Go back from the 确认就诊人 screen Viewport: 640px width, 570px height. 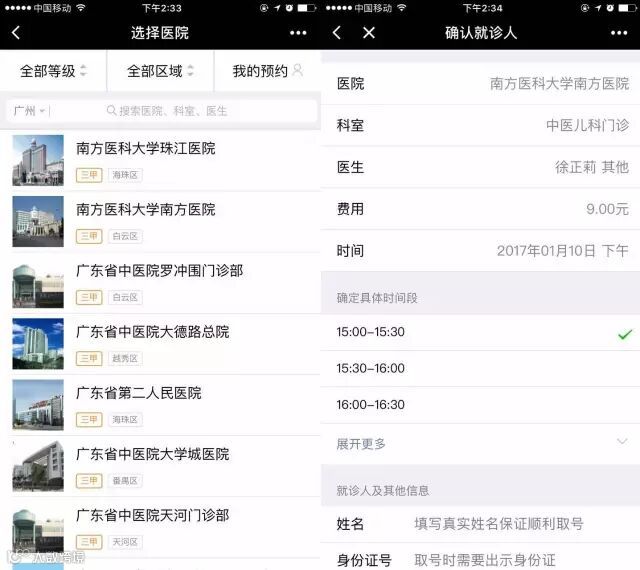point(337,33)
